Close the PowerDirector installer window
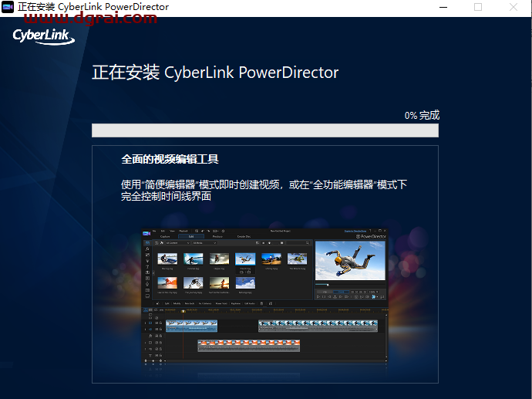 pos(513,7)
